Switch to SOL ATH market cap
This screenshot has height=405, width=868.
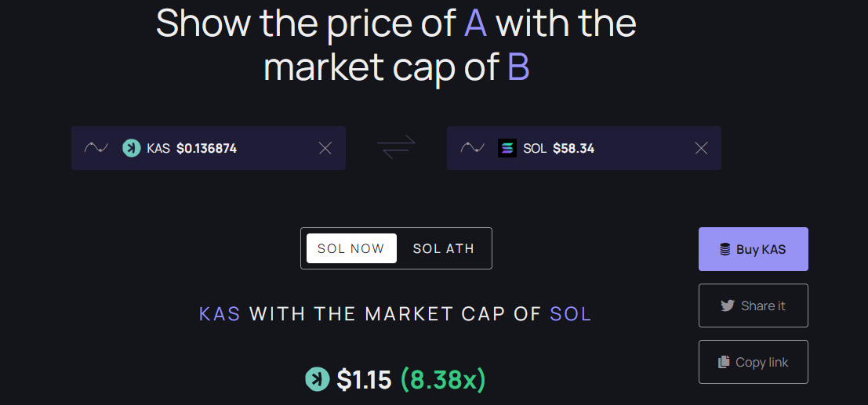point(444,248)
